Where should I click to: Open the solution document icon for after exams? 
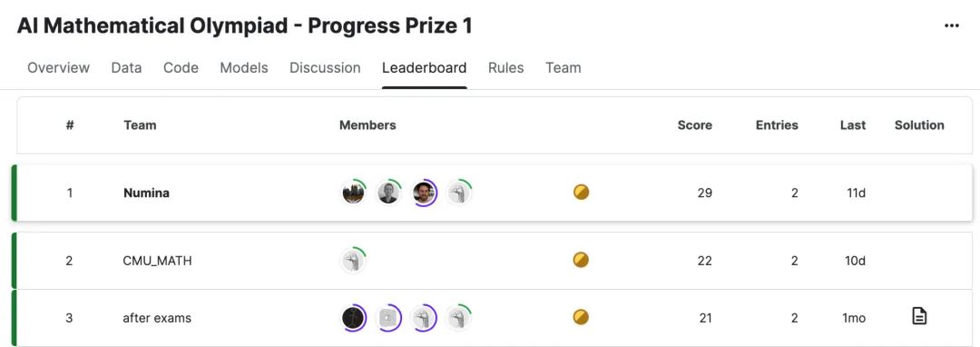(918, 316)
